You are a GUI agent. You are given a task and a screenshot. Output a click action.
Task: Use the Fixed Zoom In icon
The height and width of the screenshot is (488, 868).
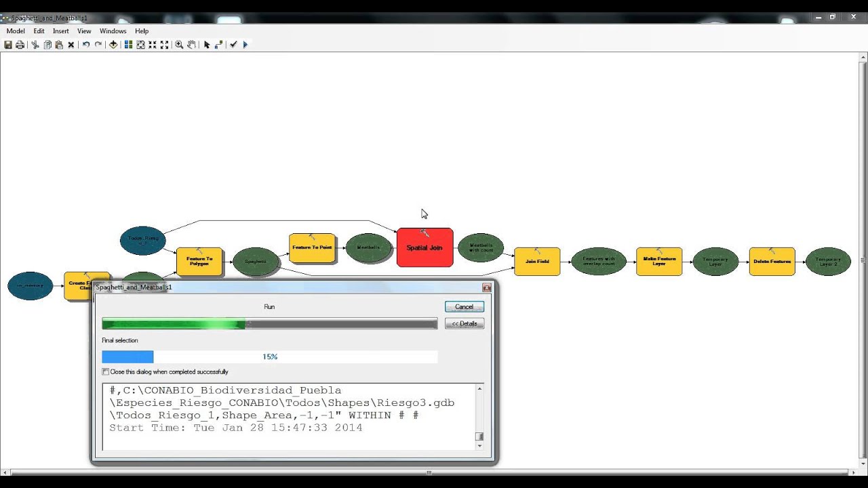click(x=153, y=45)
